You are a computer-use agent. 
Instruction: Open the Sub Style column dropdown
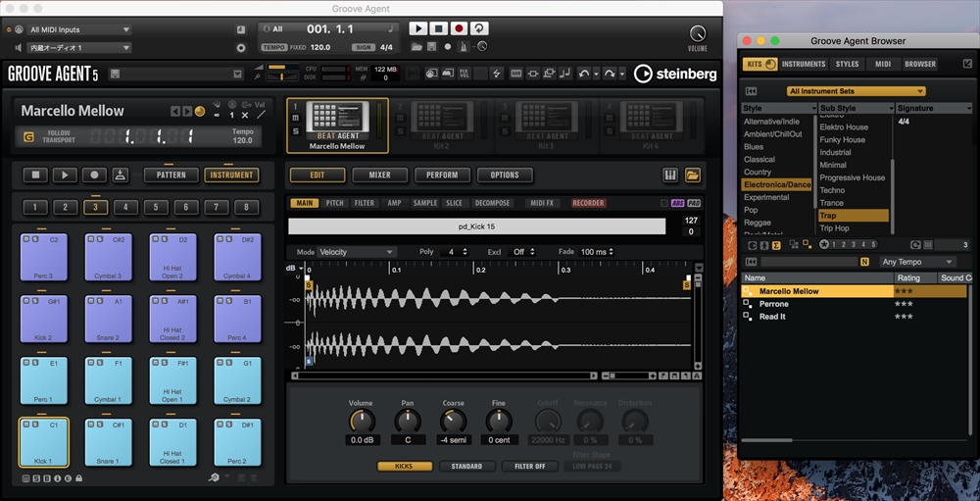891,108
